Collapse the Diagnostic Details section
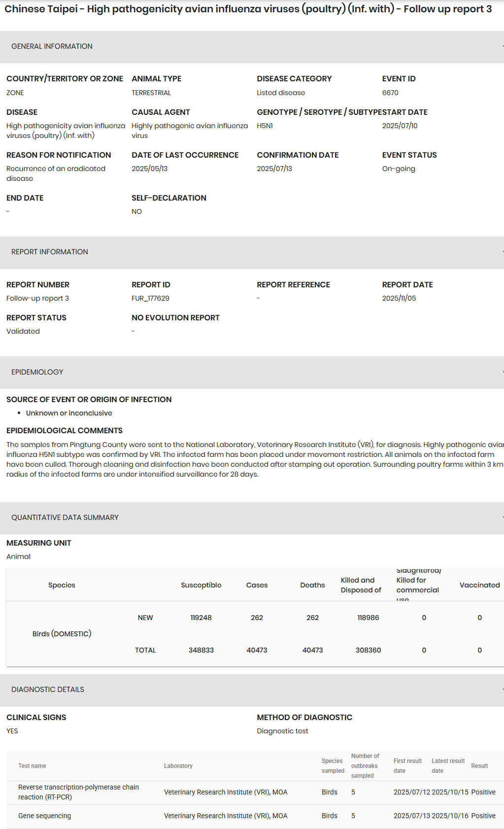The height and width of the screenshot is (829, 504). (x=251, y=690)
